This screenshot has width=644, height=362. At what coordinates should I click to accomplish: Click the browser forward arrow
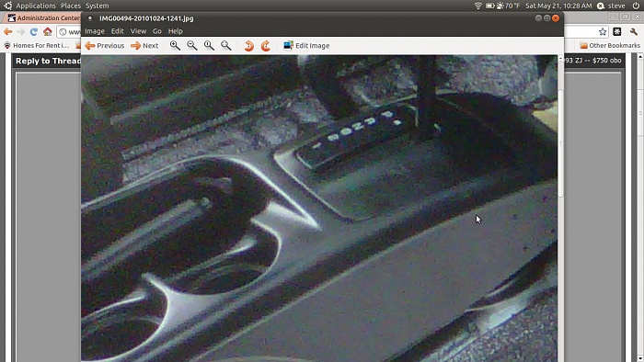pos(20,31)
